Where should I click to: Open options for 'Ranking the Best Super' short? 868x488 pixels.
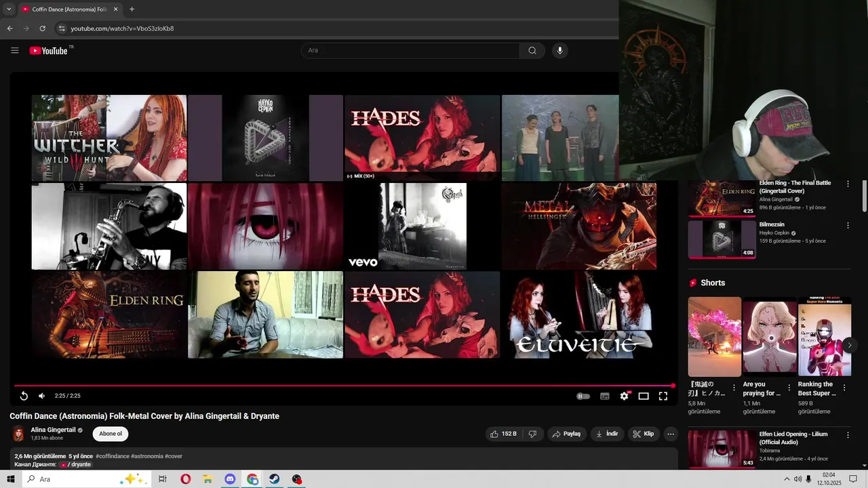(844, 388)
